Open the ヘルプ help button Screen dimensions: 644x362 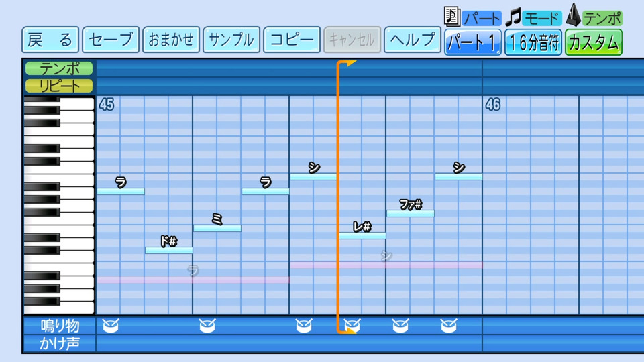point(413,40)
